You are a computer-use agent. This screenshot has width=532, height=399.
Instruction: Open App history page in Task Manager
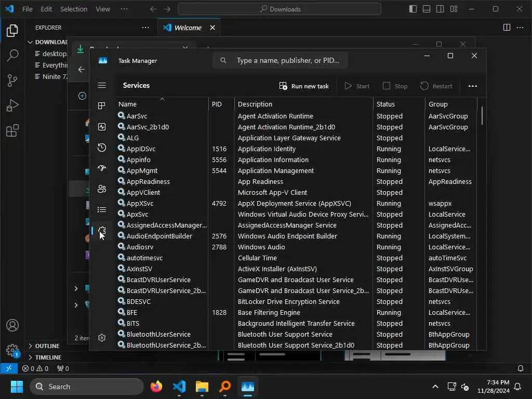[102, 148]
